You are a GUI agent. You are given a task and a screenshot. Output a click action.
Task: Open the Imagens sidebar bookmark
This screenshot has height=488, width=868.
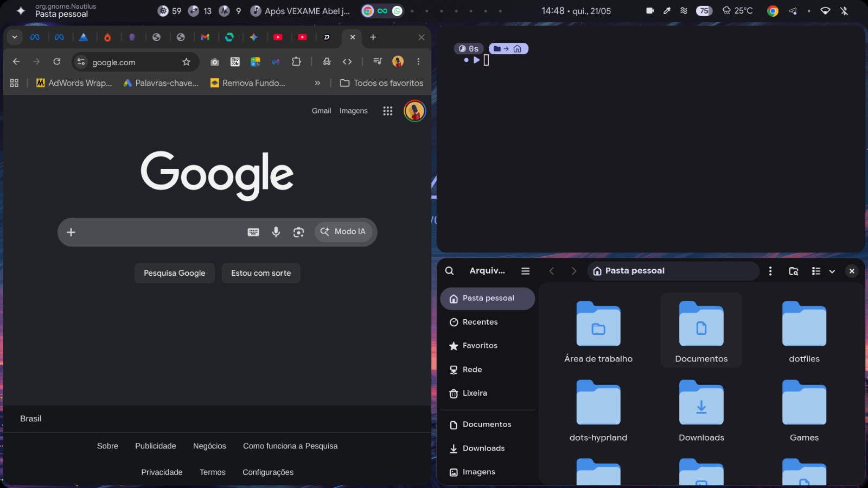488,472
